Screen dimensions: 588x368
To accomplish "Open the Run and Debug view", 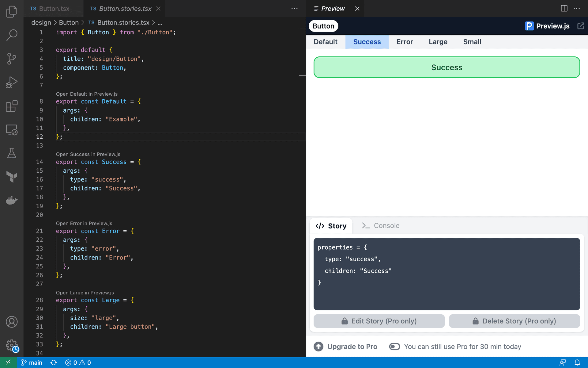I will 12,82.
